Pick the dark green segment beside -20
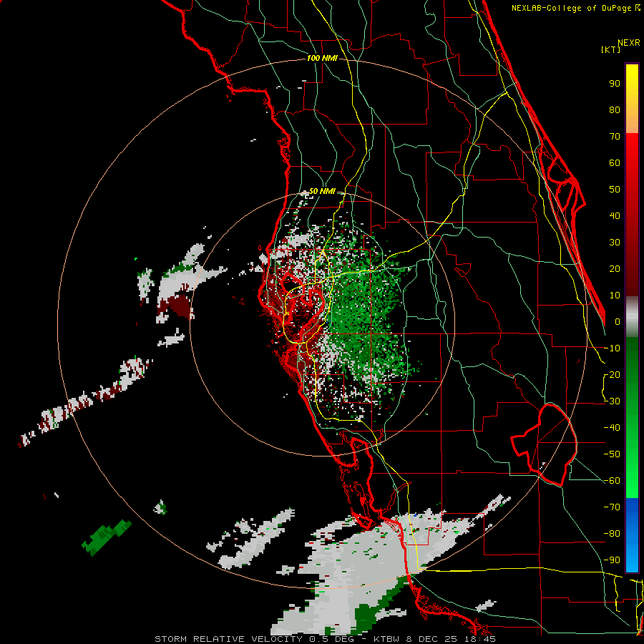Viewport: 644px width, 644px height. pos(632,374)
